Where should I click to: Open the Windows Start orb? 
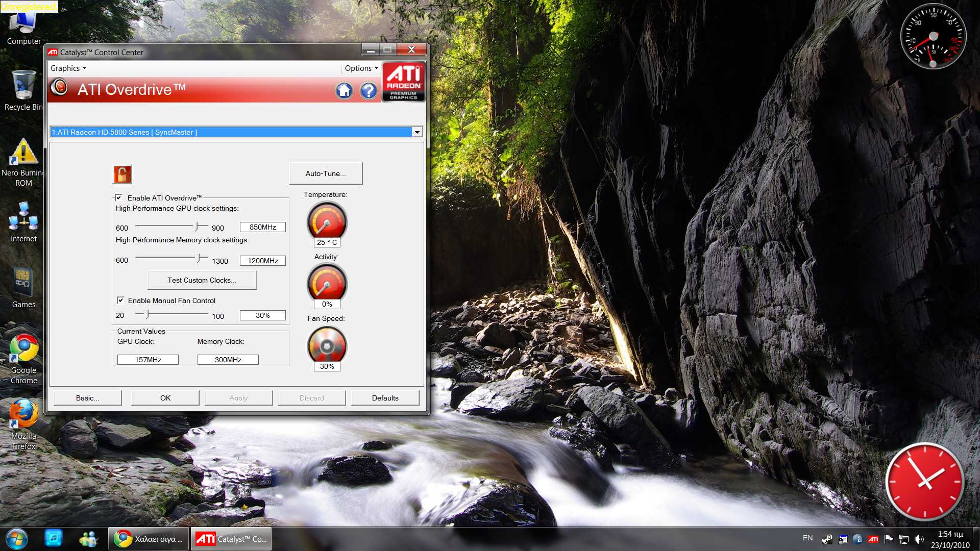pos(16,539)
